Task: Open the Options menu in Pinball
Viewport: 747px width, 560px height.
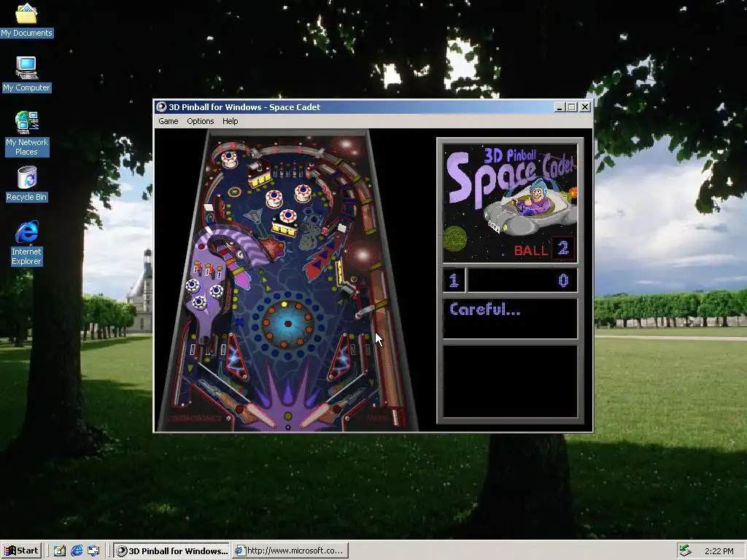Action: tap(200, 121)
